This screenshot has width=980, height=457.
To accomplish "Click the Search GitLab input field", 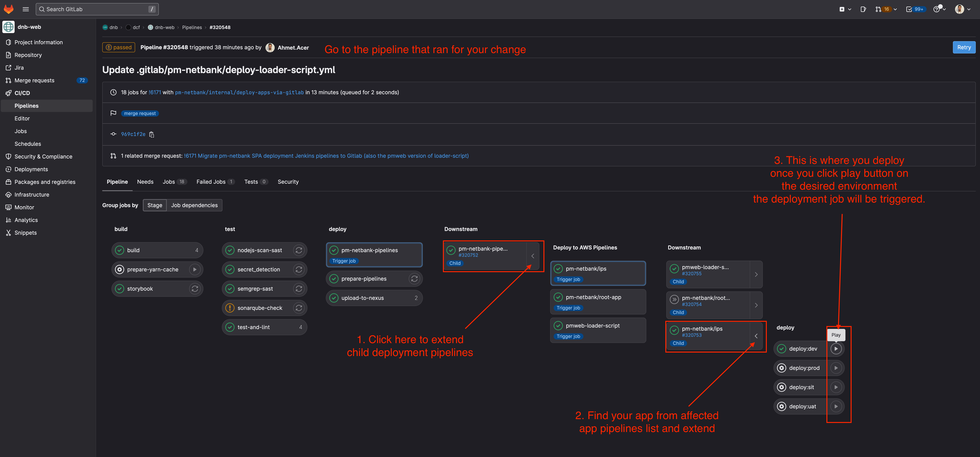I will (97, 9).
